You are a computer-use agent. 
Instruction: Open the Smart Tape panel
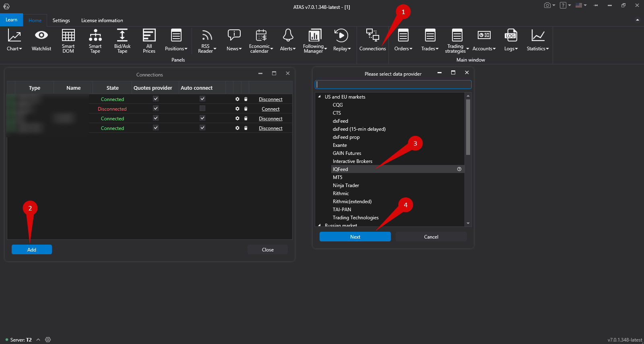click(95, 41)
